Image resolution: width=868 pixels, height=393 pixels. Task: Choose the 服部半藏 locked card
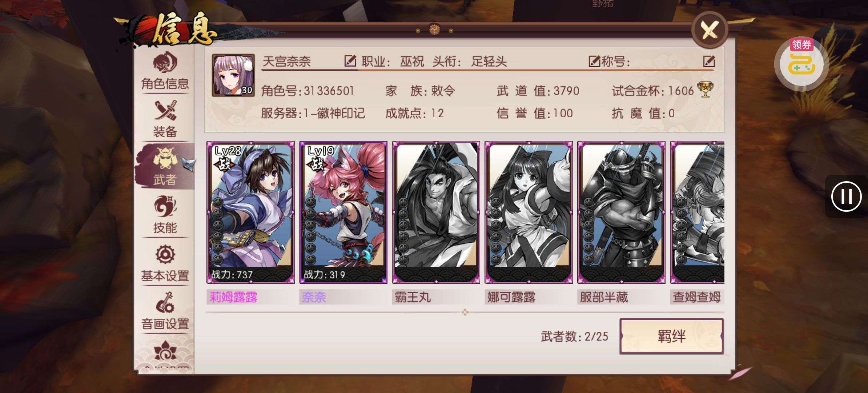pos(621,212)
